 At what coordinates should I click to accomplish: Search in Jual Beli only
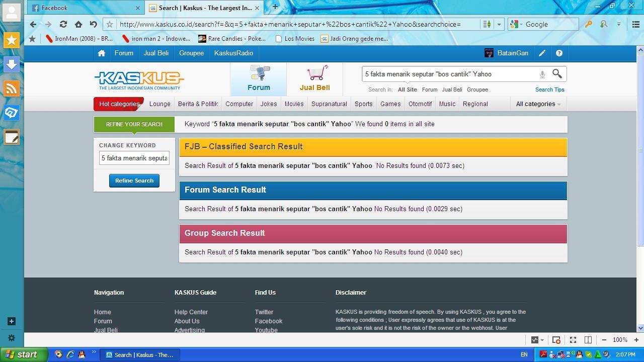coord(452,89)
